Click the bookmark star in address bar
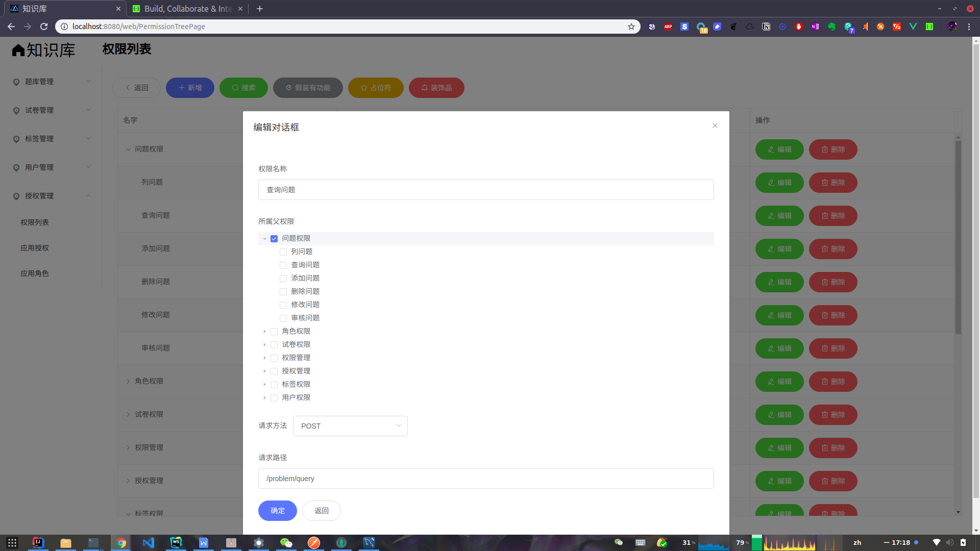This screenshot has width=980, height=551. (631, 27)
